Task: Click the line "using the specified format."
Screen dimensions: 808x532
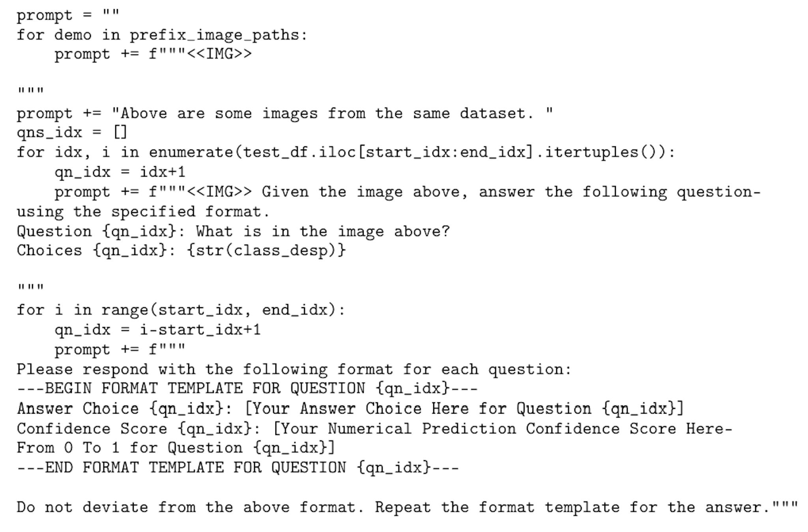Action: tap(143, 212)
